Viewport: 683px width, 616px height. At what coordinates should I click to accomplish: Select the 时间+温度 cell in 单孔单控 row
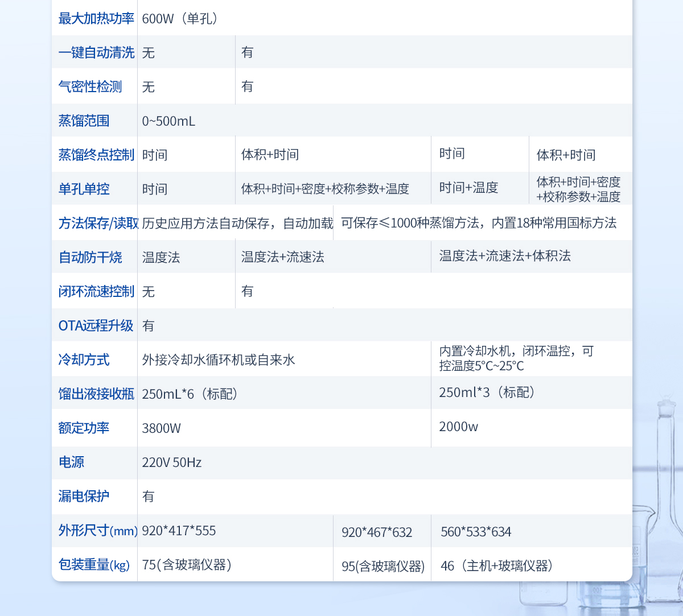click(x=468, y=188)
